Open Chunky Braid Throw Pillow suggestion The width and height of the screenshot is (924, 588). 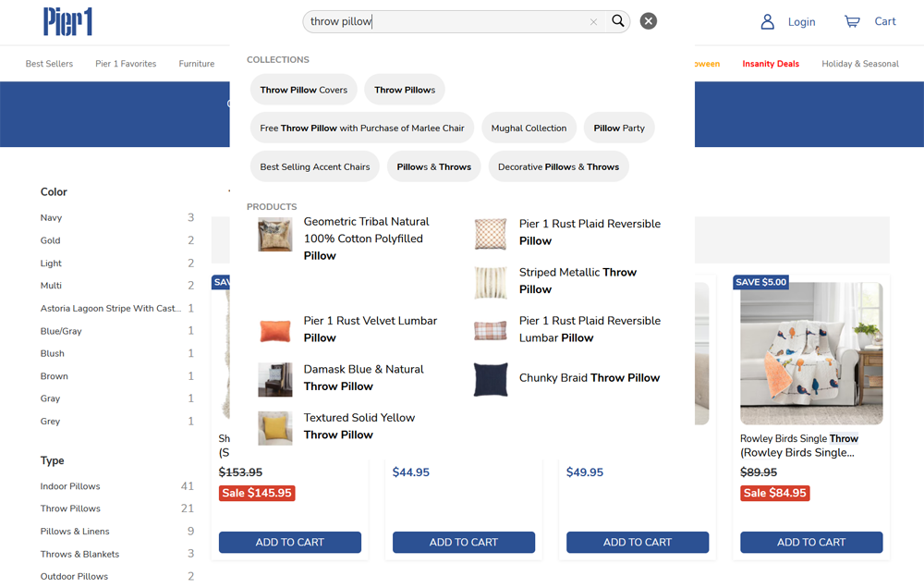[590, 378]
